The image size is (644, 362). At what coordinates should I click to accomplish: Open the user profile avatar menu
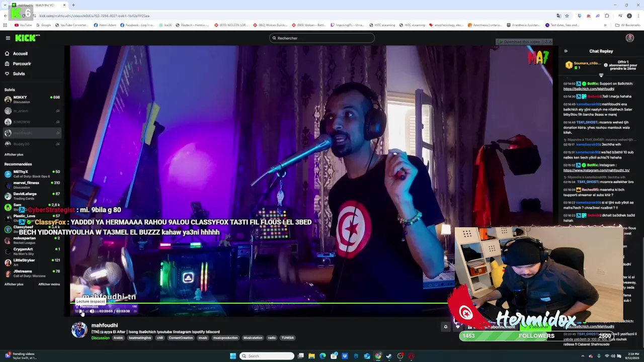pyautogui.click(x=629, y=38)
